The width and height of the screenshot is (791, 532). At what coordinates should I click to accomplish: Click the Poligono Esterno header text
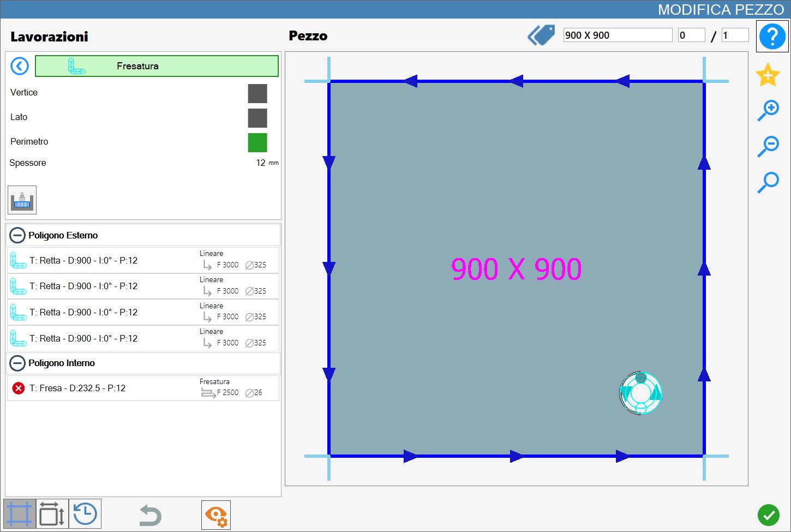pos(63,235)
